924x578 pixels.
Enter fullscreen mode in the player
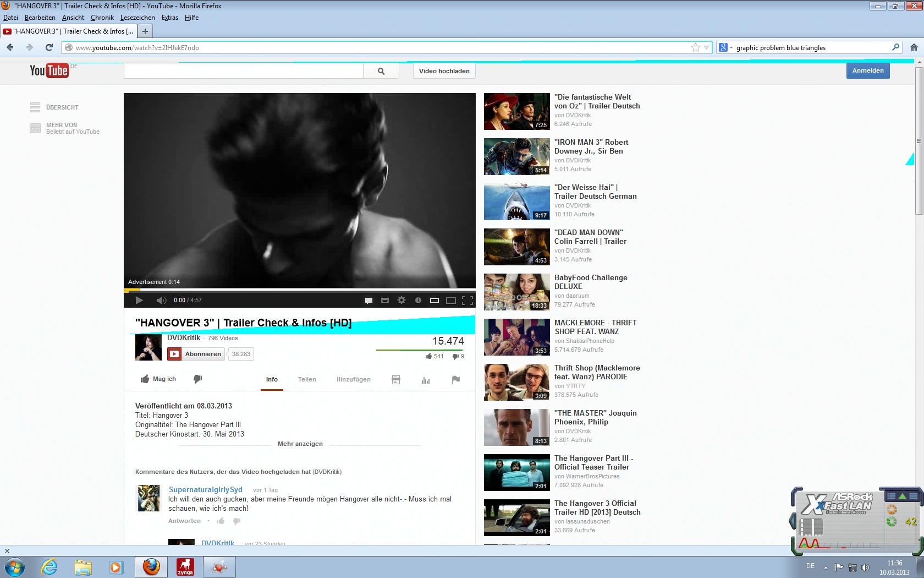point(468,300)
